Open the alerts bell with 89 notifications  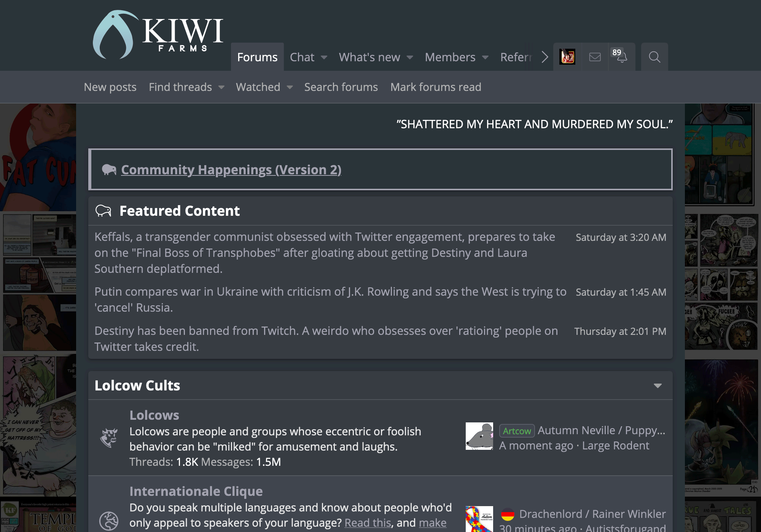tap(621, 56)
